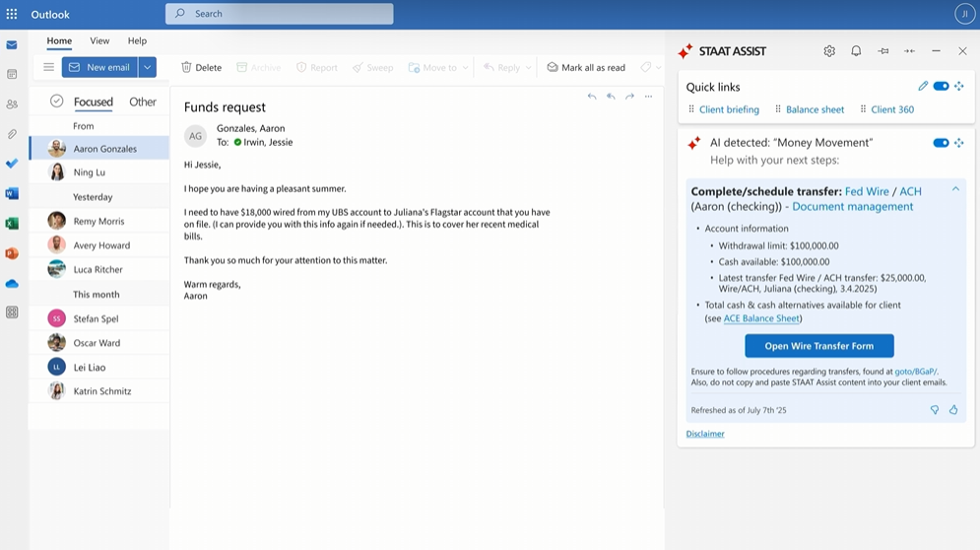Screen dimensions: 980x550
Task: Open STAAT Assist settings gear
Action: (x=829, y=51)
